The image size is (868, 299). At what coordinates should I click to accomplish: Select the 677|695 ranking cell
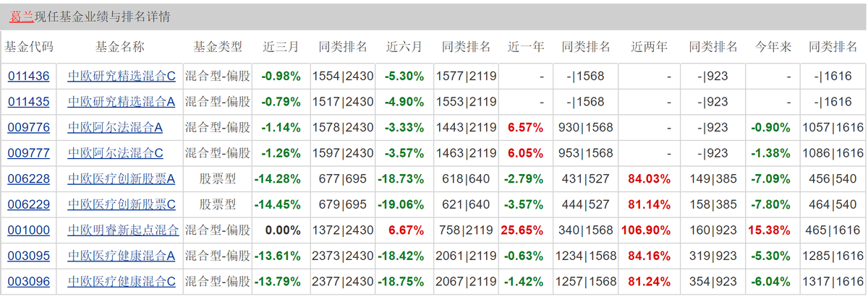pos(343,179)
